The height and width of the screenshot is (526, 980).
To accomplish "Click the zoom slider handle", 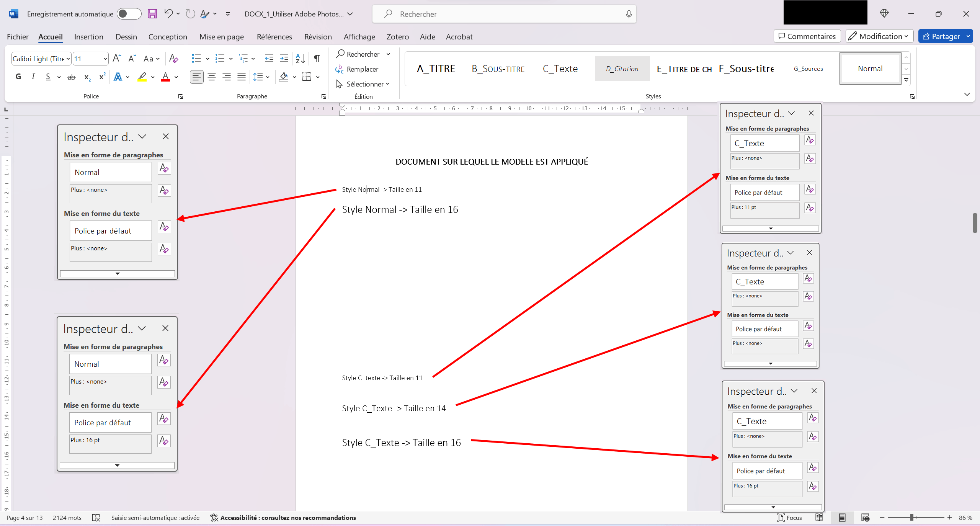I will [x=913, y=518].
